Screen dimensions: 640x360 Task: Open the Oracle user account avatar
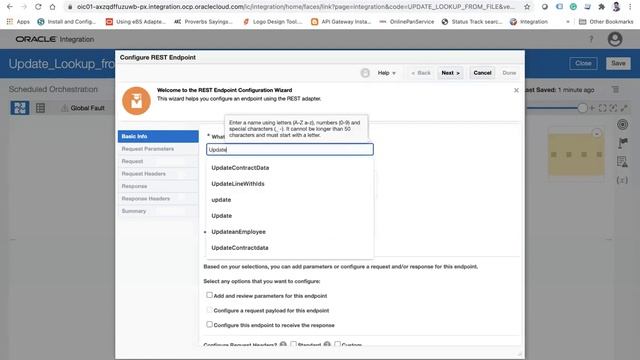(615, 39)
